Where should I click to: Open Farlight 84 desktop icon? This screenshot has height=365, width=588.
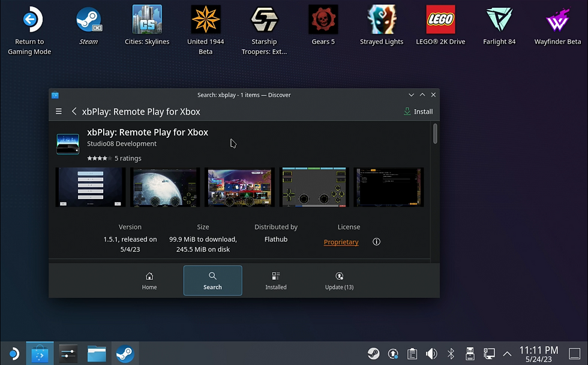(x=499, y=26)
